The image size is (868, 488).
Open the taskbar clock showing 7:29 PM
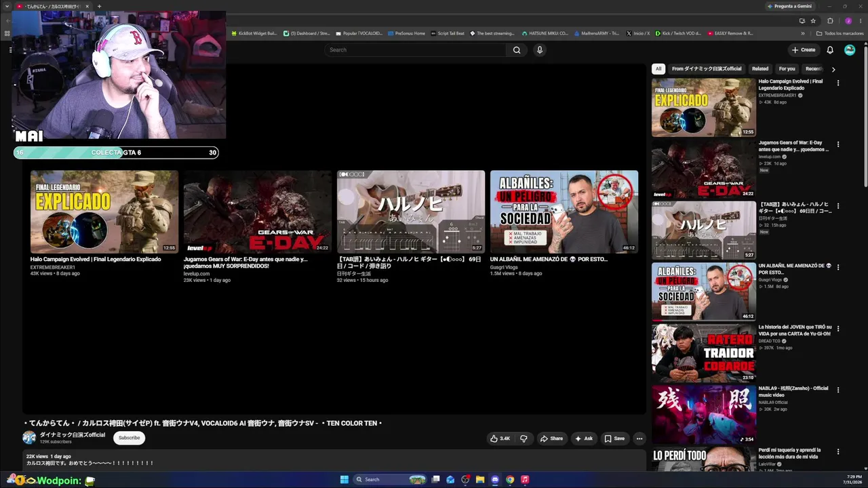click(854, 480)
